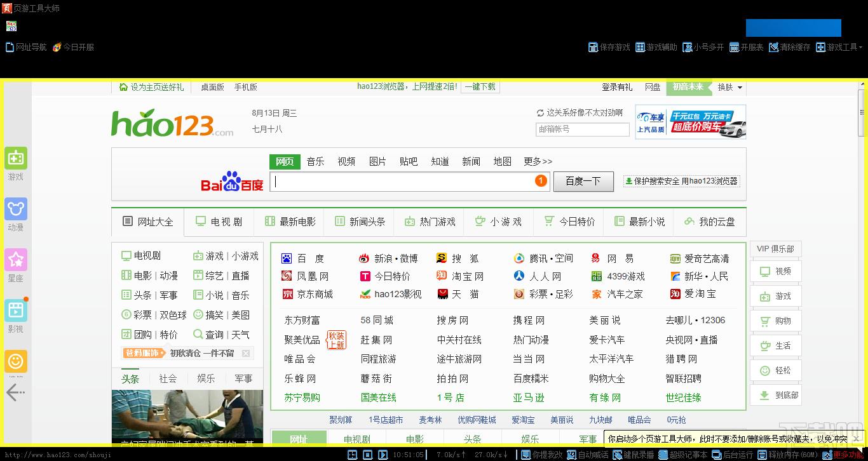Click the status bar stop icon
The height and width of the screenshot is (461, 868).
pos(367,455)
